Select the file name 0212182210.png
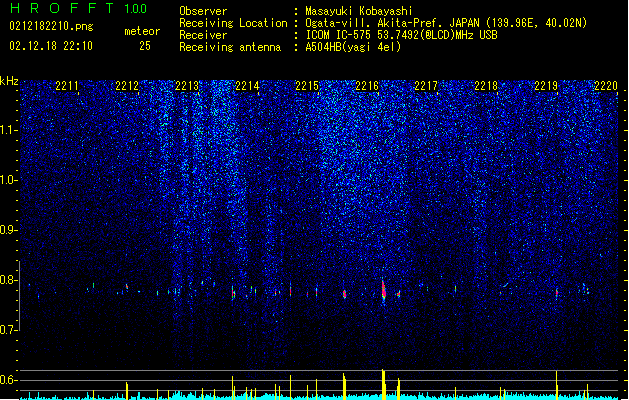 (51, 26)
